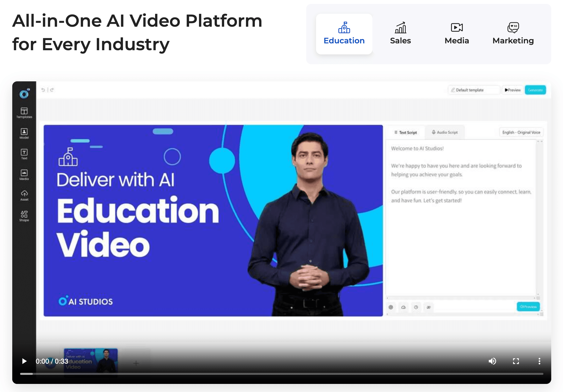Select the 'Education Video' title on the slide
The width and height of the screenshot is (563, 392).
[138, 227]
